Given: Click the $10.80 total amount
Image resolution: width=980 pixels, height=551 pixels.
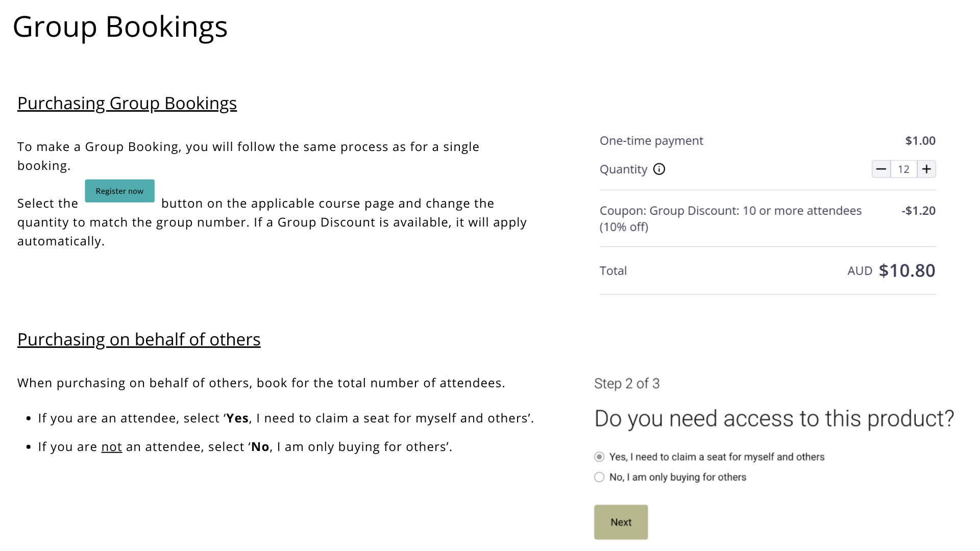Looking at the screenshot, I should click(906, 271).
